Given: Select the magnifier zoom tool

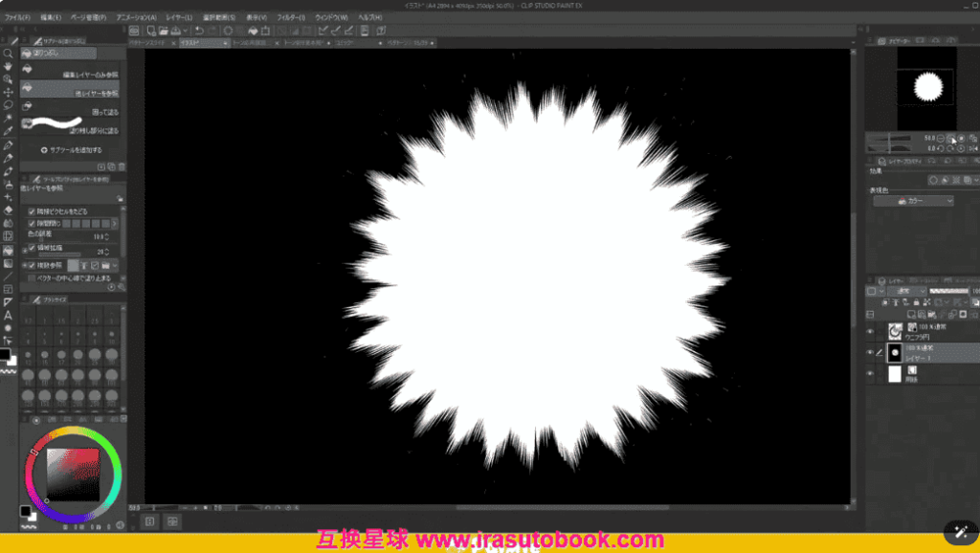Looking at the screenshot, I should coord(8,54).
